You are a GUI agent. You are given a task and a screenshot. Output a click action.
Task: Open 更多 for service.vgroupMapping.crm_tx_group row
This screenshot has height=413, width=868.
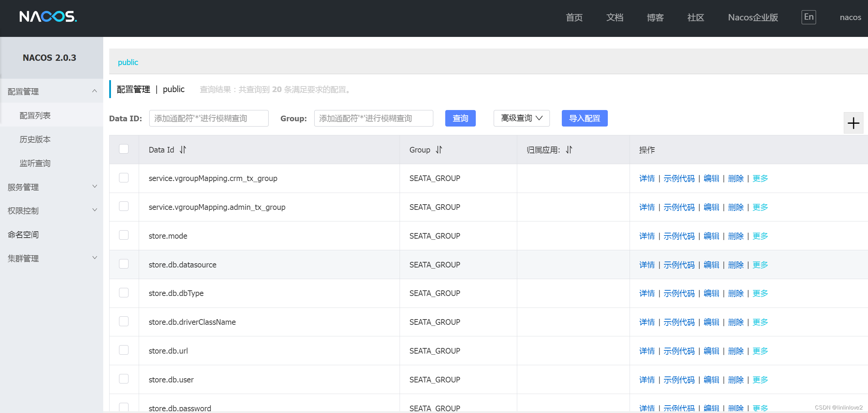pos(760,178)
